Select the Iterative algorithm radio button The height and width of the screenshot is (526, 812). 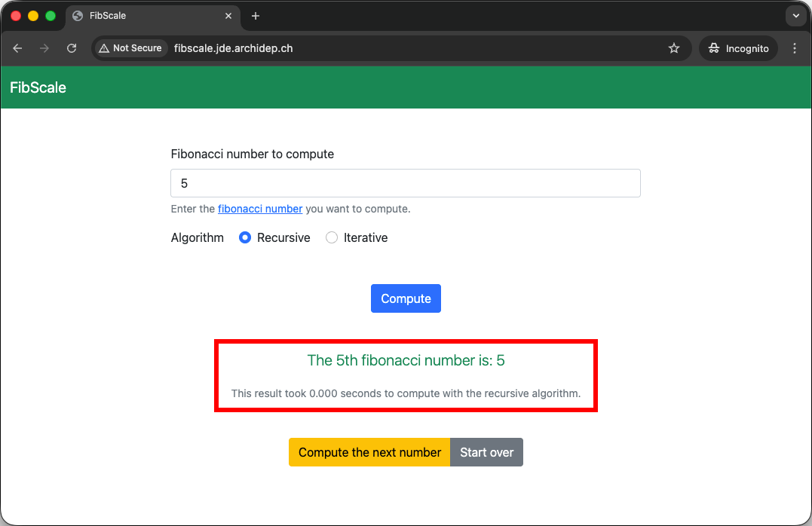(x=332, y=237)
